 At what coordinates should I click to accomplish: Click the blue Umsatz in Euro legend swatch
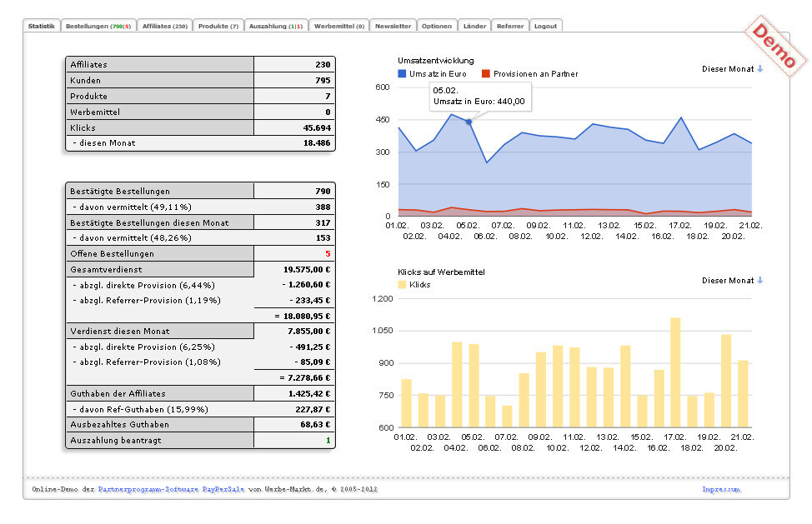(x=402, y=74)
